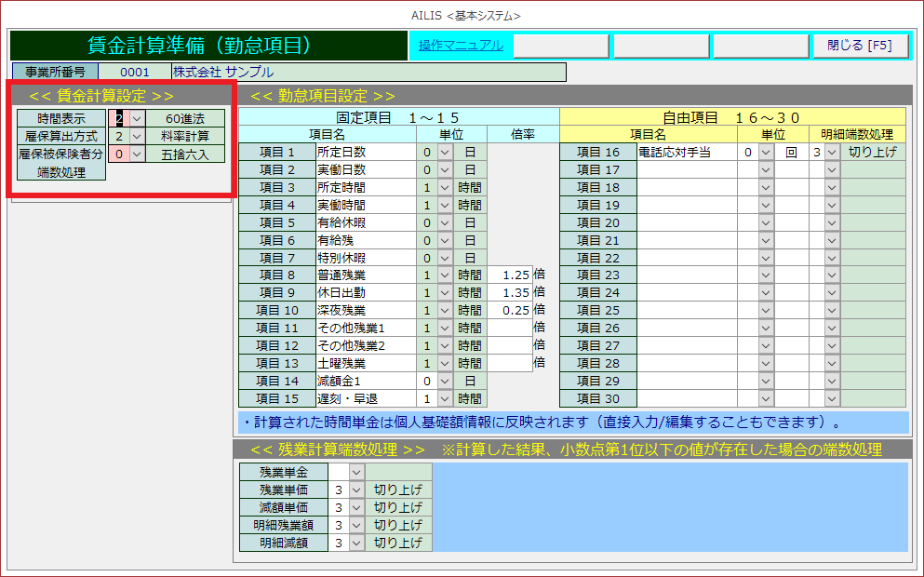Expand the 雇保算出方式 dropdown
This screenshot has width=924, height=577.
point(137,136)
